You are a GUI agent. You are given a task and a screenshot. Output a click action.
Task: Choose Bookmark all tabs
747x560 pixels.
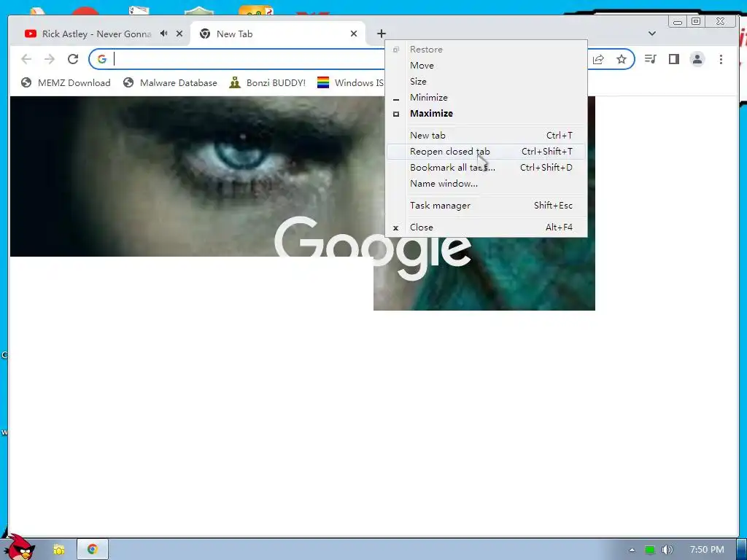486,167
